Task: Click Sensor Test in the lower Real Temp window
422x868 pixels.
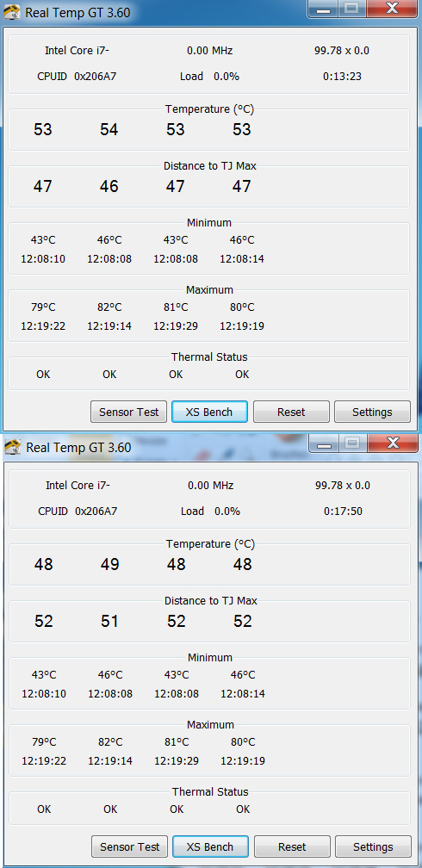Action: point(129,847)
